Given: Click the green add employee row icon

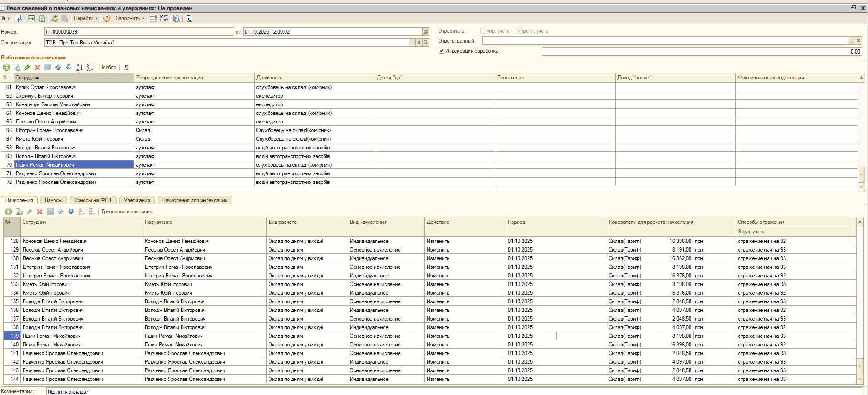Looking at the screenshot, I should pos(6,67).
